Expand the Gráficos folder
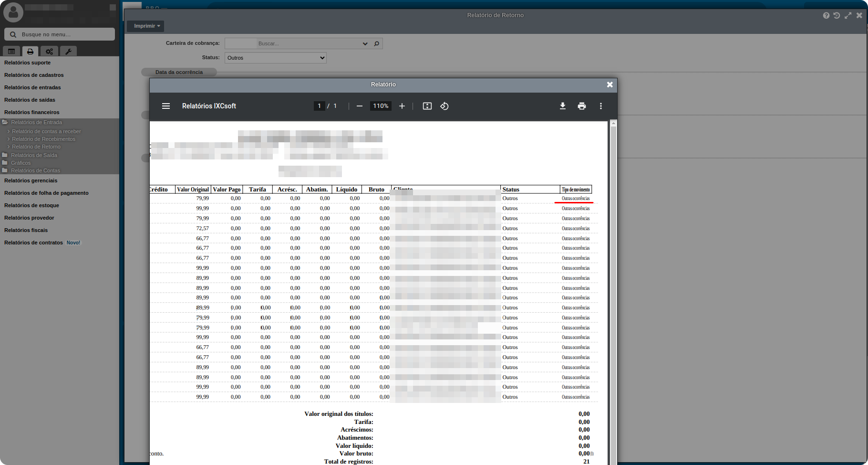The image size is (868, 465). point(21,163)
